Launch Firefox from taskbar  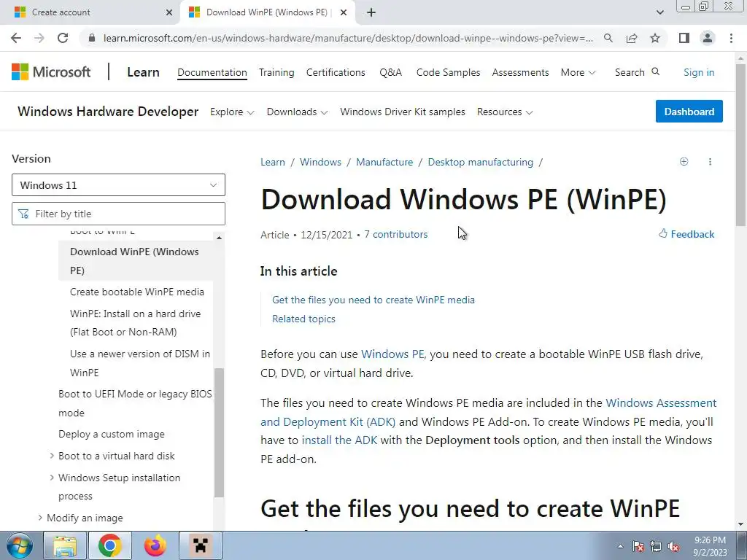click(x=155, y=545)
